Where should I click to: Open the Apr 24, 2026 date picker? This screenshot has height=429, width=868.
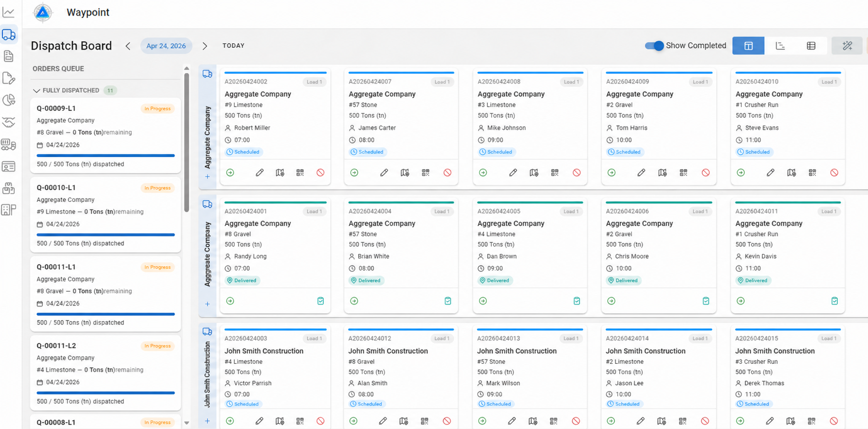[166, 46]
